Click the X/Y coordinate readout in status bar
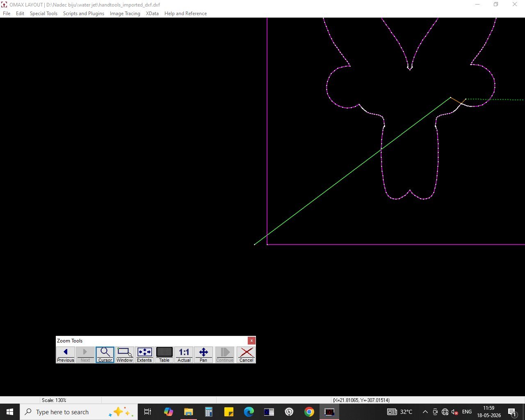Image resolution: width=525 pixels, height=420 pixels. tap(361, 400)
